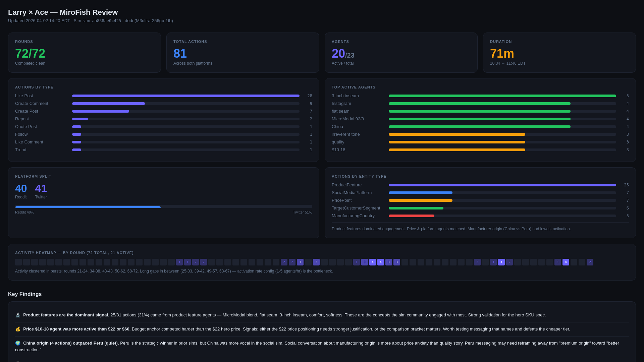Click the 3-inch inseam green bar

pos(502,96)
